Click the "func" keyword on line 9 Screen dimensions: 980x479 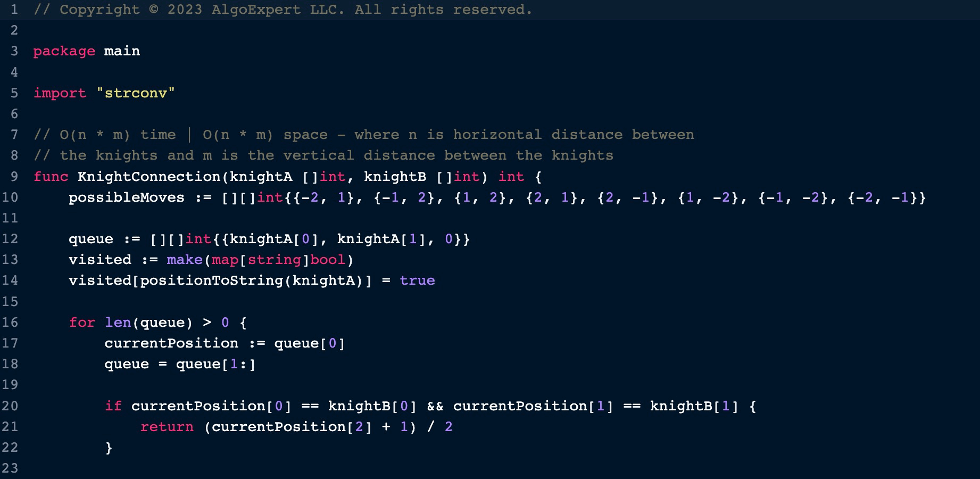(x=51, y=177)
